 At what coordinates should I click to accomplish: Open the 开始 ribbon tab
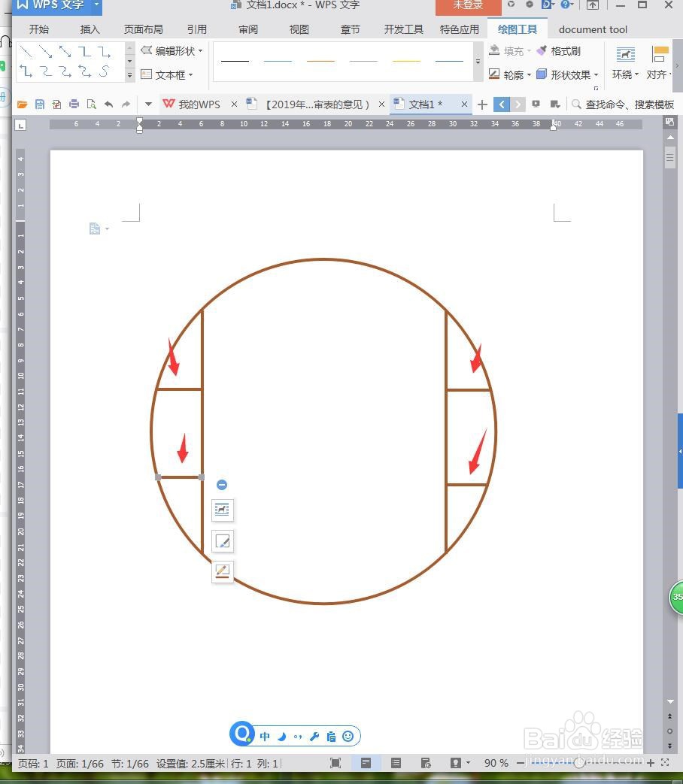tap(39, 29)
